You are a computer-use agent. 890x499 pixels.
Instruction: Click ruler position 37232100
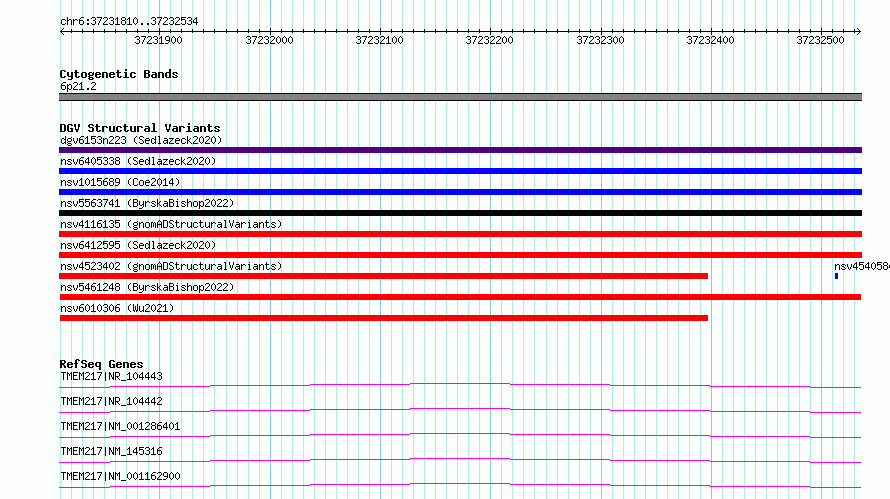click(x=379, y=40)
